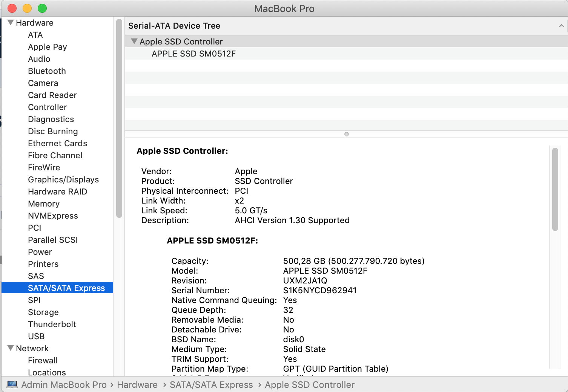This screenshot has width=568, height=392.
Task: Select Hardware RAID in the sidebar
Action: (x=58, y=191)
